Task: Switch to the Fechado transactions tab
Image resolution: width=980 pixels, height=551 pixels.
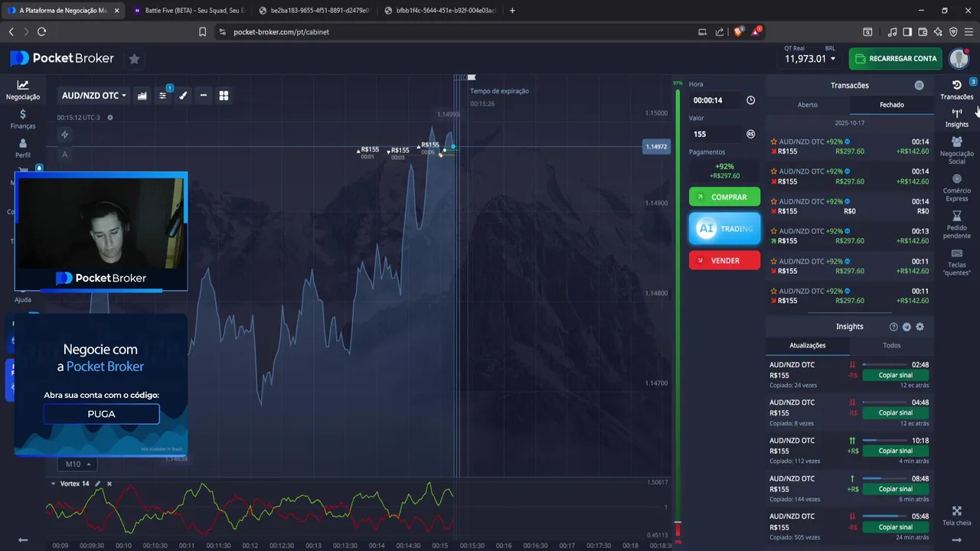Action: point(892,105)
